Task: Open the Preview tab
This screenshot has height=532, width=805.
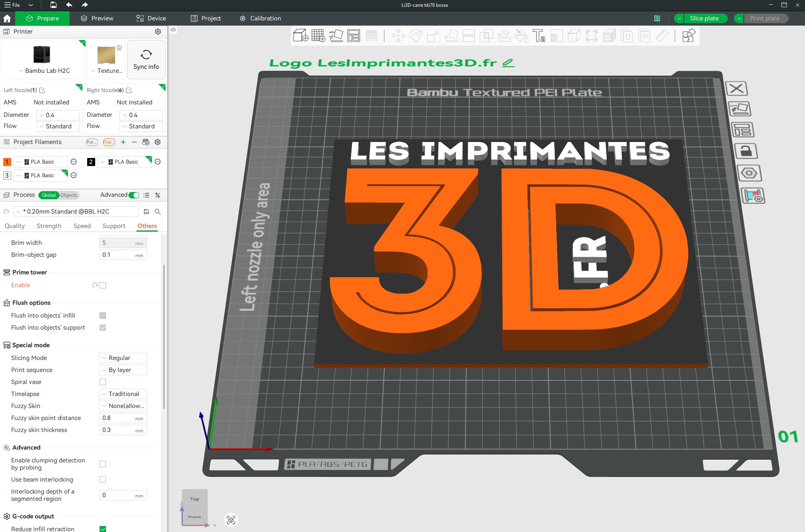Action: click(97, 18)
